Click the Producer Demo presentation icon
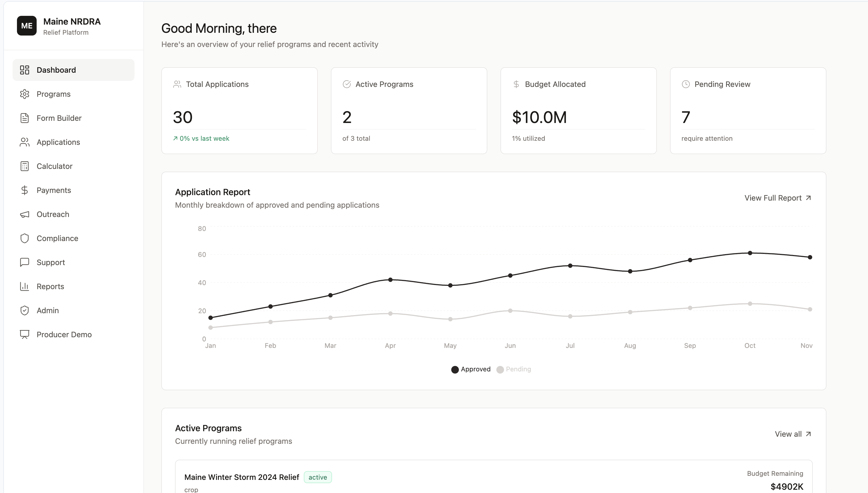The image size is (868, 493). (24, 334)
